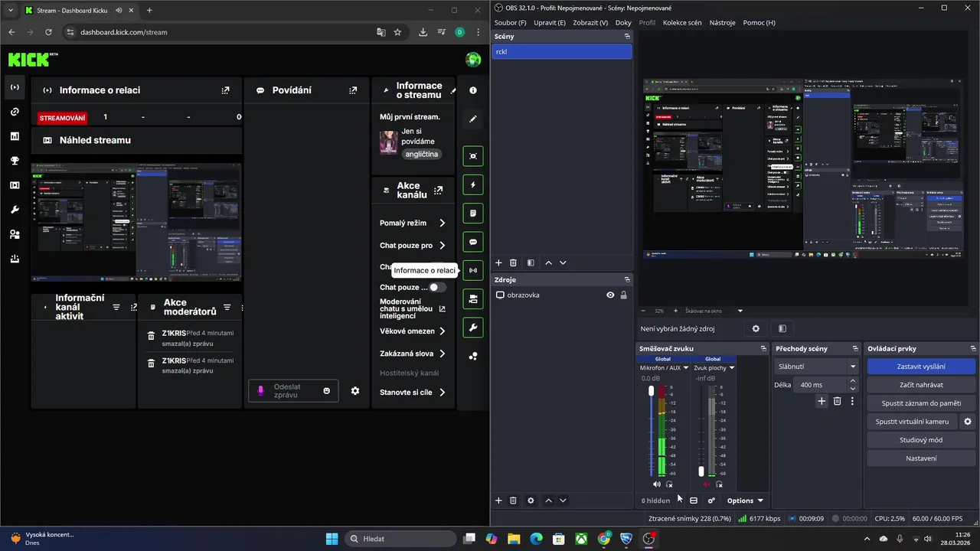Toggle the 'Chat pouze ...' switch in Akce kanálu
This screenshot has width=980, height=551.
[436, 287]
